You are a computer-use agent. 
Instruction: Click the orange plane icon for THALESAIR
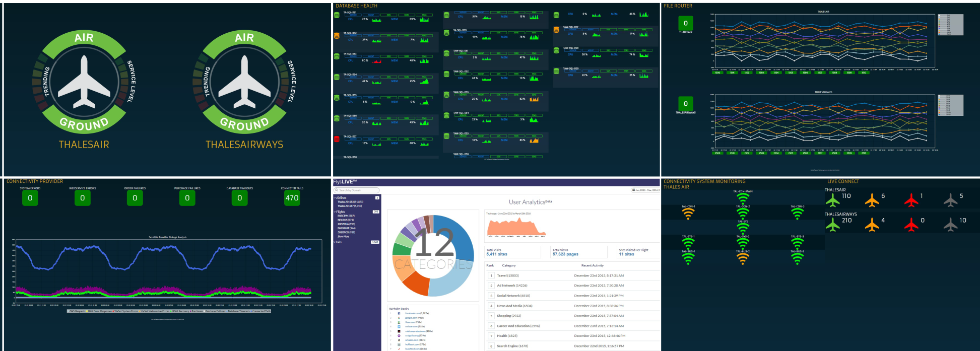(872, 200)
